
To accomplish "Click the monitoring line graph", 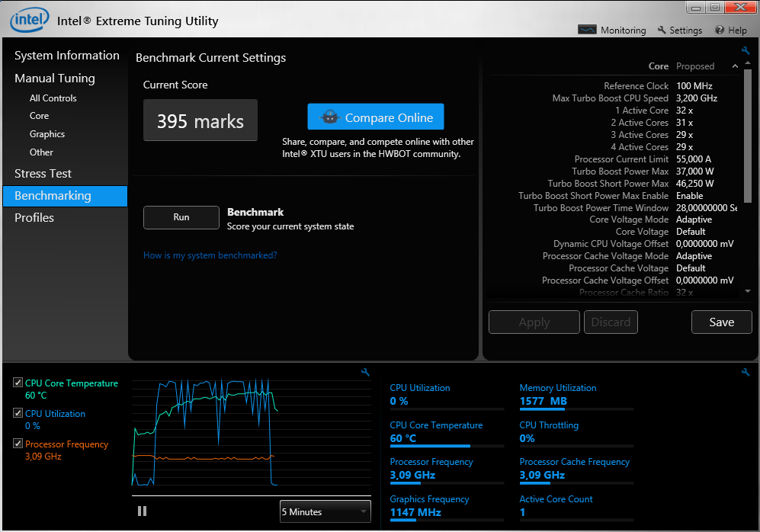I will pyautogui.click(x=251, y=432).
